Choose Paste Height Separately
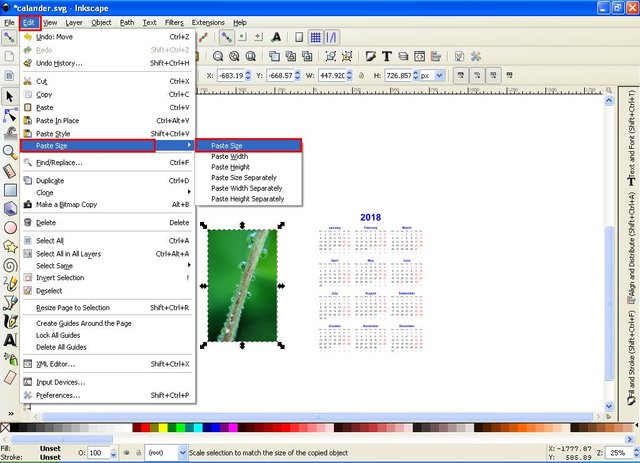Viewport: 640px width, 463px height. pyautogui.click(x=249, y=199)
